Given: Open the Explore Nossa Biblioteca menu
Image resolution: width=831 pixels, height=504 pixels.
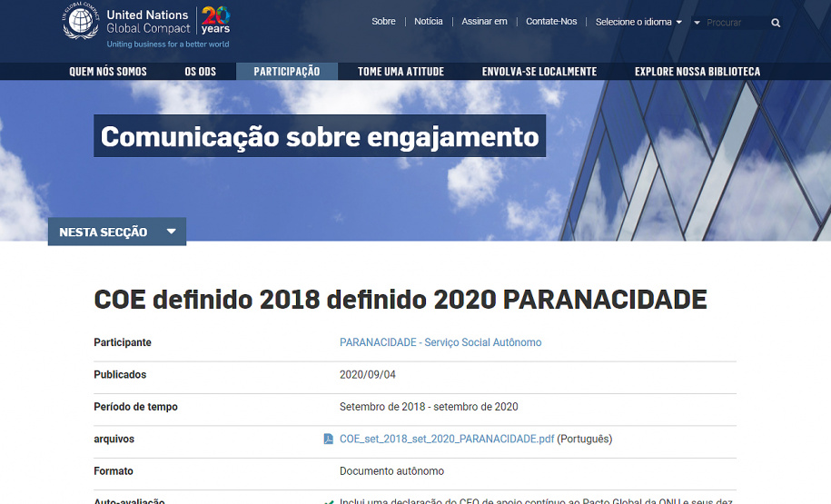Looking at the screenshot, I should coord(697,72).
